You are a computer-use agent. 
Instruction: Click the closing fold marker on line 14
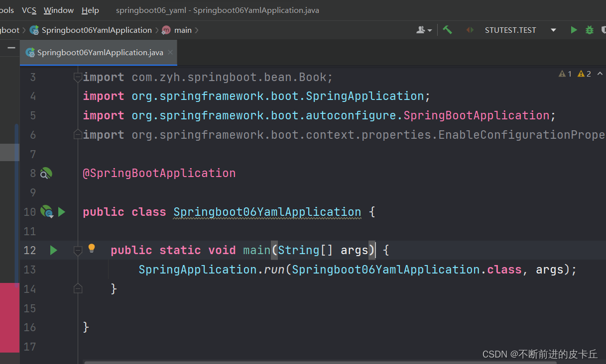pos(78,288)
